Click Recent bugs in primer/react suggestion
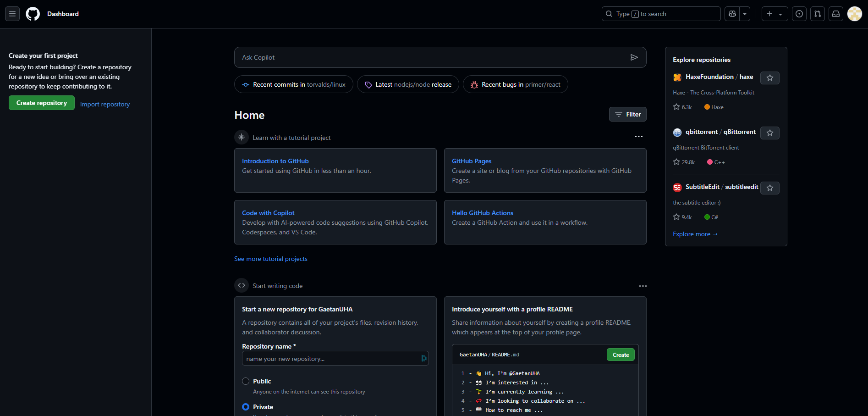The image size is (868, 416). (515, 84)
